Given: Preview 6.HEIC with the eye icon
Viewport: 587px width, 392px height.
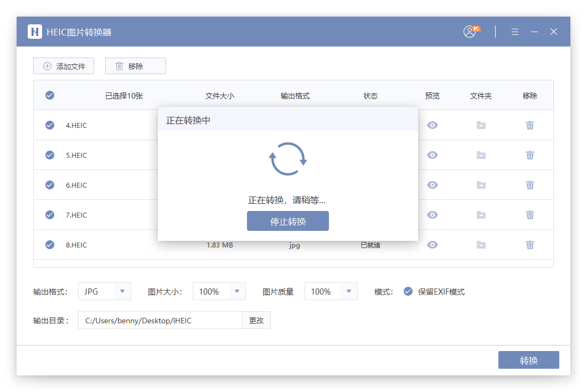Looking at the screenshot, I should click(x=432, y=185).
